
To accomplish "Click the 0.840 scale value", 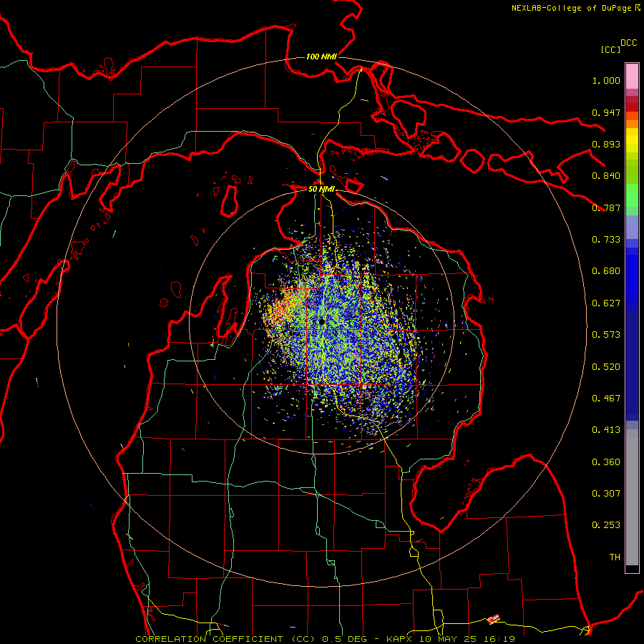I will 606,176.
